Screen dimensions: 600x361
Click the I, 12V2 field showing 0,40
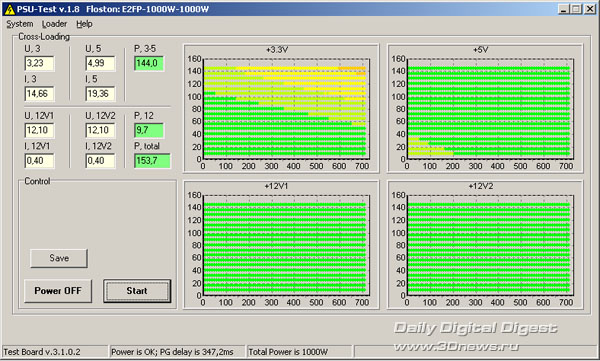click(x=100, y=161)
